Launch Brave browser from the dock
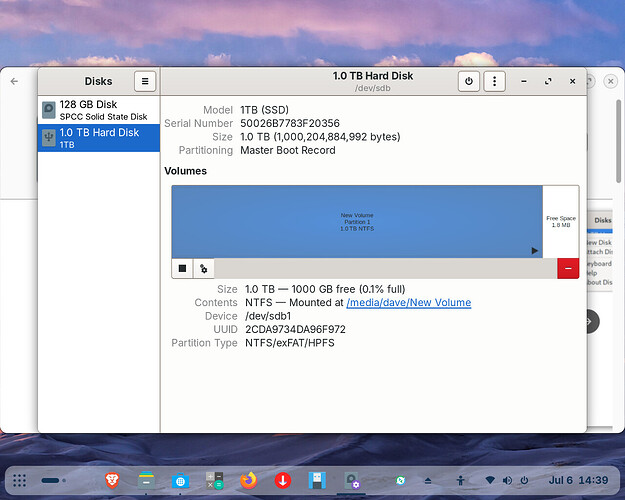Image resolution: width=625 pixels, height=500 pixels. (112, 480)
